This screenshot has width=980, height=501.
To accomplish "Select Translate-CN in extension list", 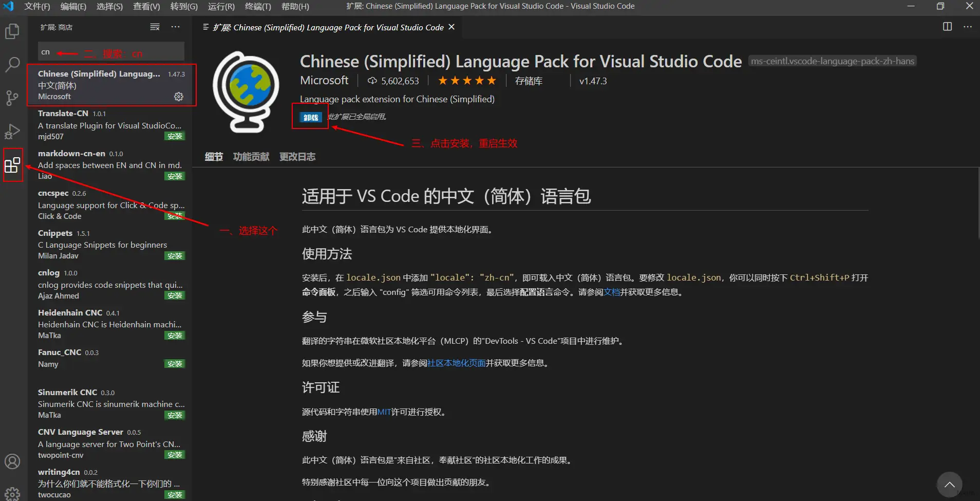I will tap(111, 124).
